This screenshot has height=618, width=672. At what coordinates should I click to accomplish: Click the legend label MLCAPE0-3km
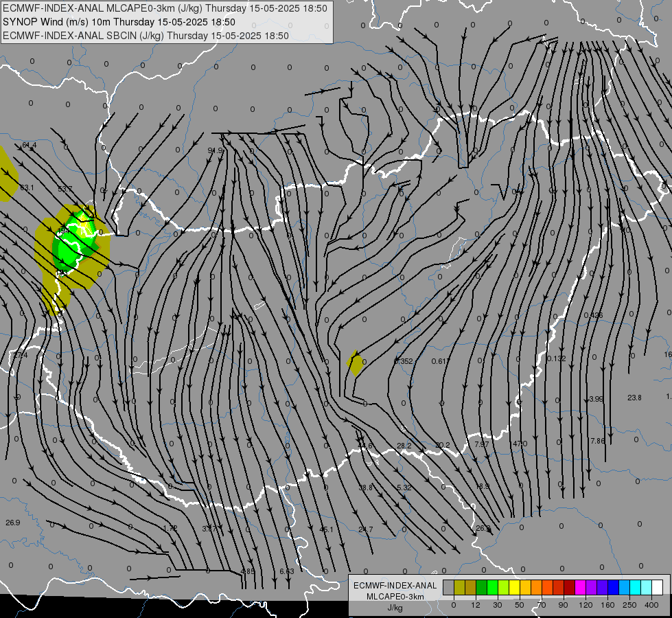(395, 597)
